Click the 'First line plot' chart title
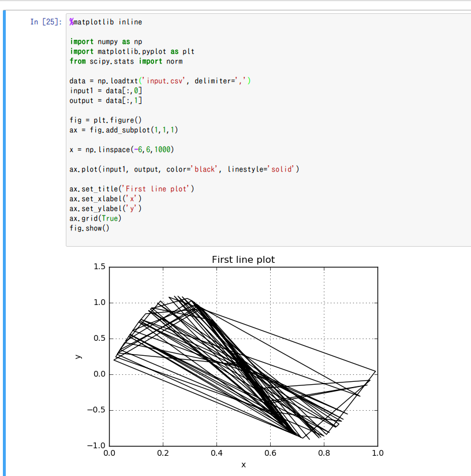 click(243, 260)
